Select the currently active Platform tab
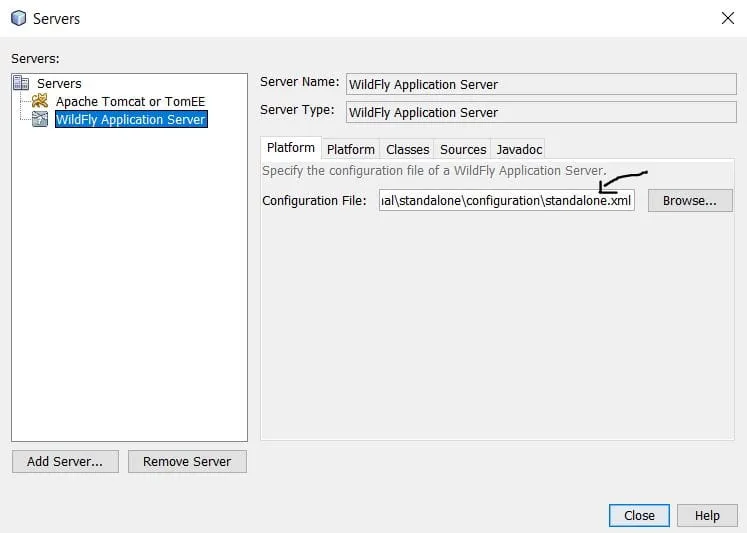 [291, 148]
